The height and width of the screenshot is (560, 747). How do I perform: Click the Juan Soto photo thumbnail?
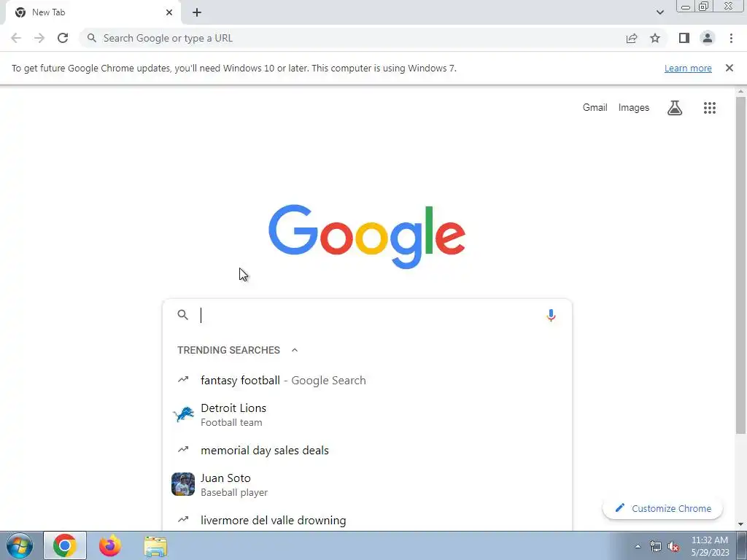click(183, 484)
